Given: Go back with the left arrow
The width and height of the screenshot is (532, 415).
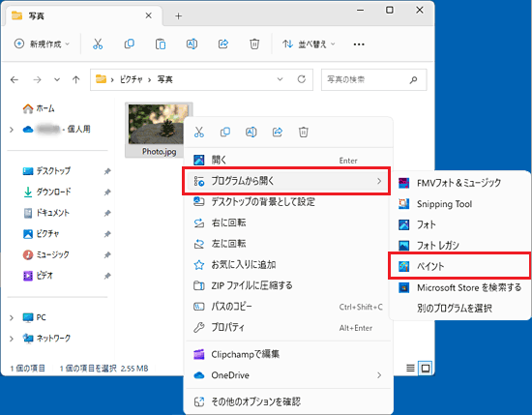Looking at the screenshot, I should tap(15, 79).
